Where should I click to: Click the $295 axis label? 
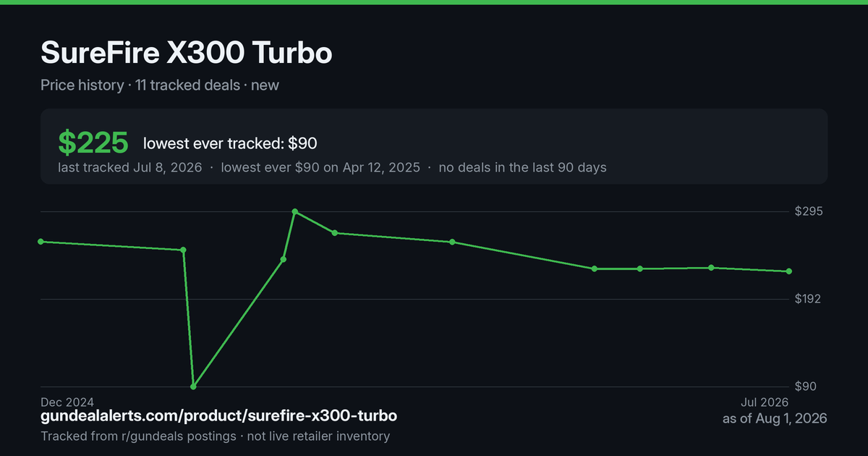808,211
